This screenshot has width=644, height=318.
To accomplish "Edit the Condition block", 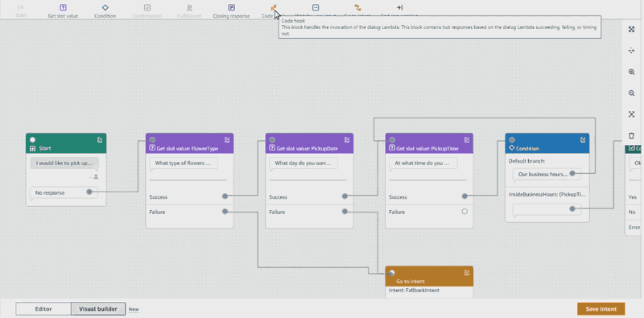I will pyautogui.click(x=583, y=140).
